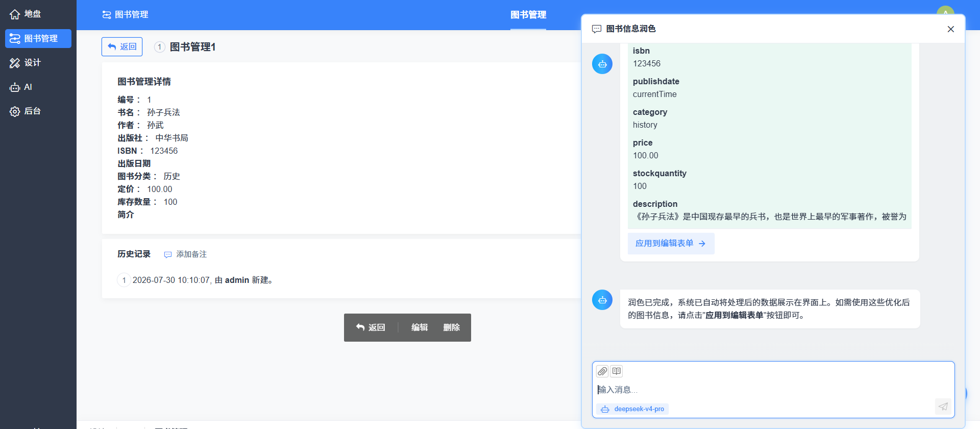
Task: Close the 图书信息润色 chat panel
Action: point(950,29)
